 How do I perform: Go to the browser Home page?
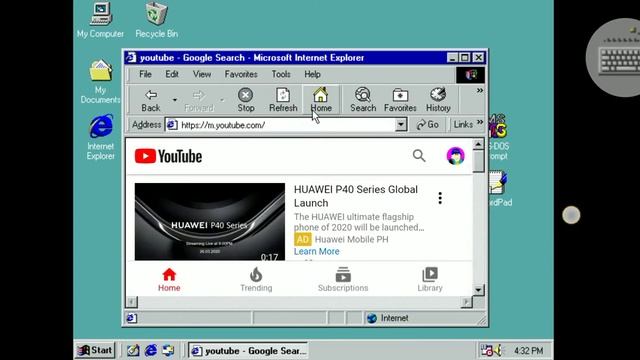click(321, 100)
